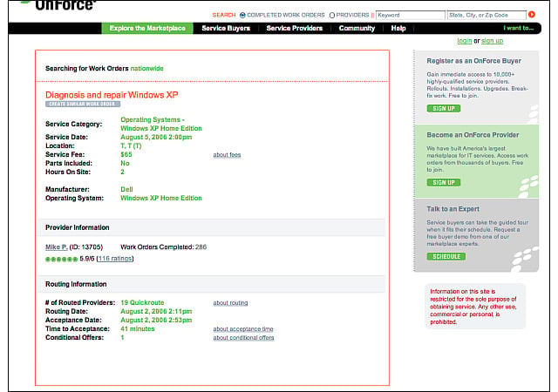Open the Help menu
This screenshot has height=392, width=558.
(x=398, y=28)
